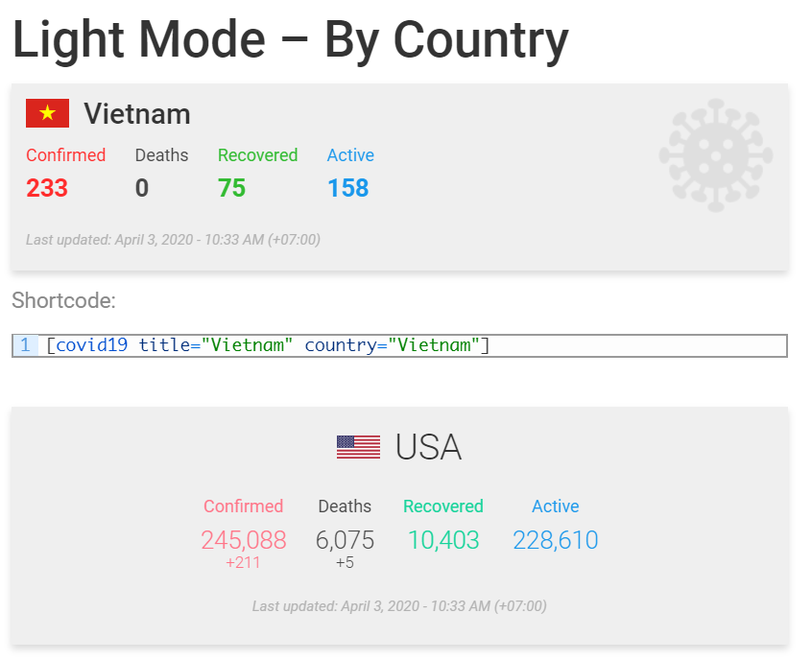812x660 pixels.
Task: Click USA confirmed count 245,088
Action: (x=243, y=540)
